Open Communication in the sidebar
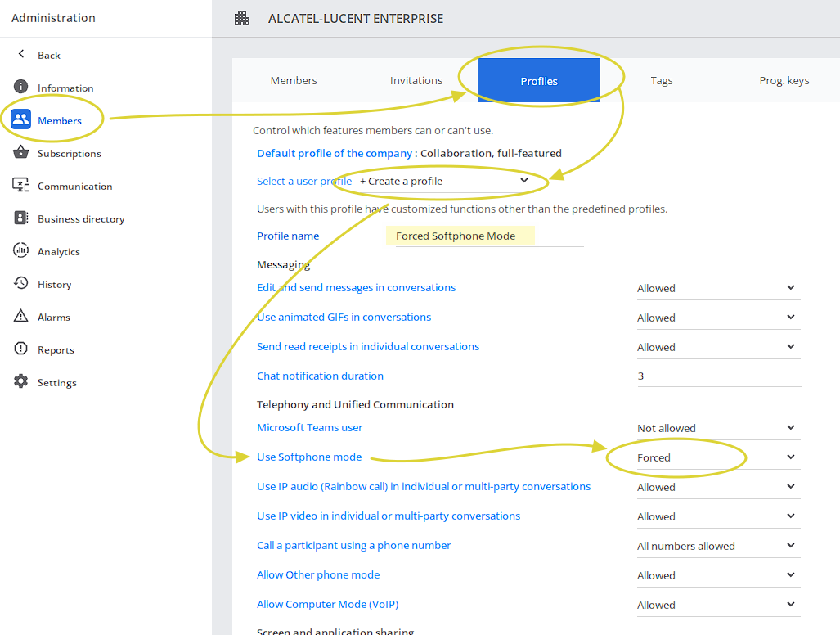This screenshot has width=840, height=635. [x=75, y=186]
